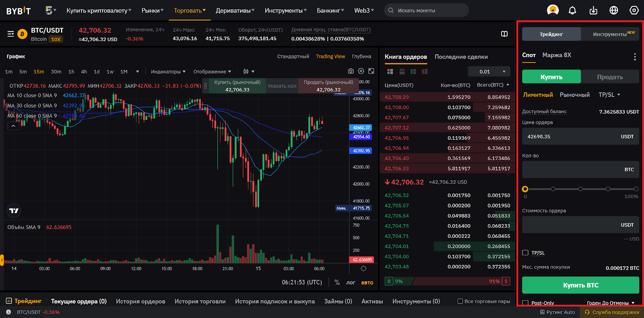Image resolution: width=644 pixels, height=318 pixels.
Task: Open the language globe icon
Action: (x=614, y=10)
